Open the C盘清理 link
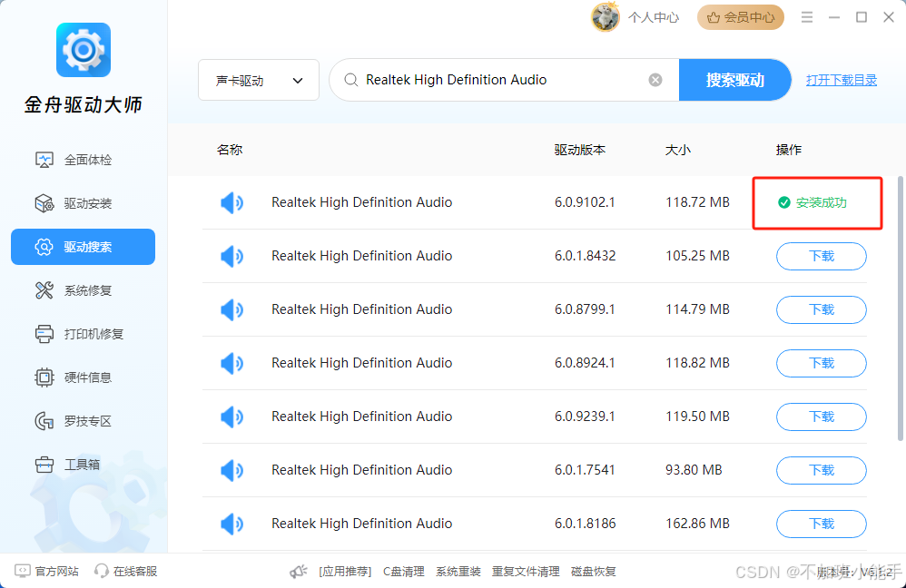The image size is (906, 588). pyautogui.click(x=404, y=572)
